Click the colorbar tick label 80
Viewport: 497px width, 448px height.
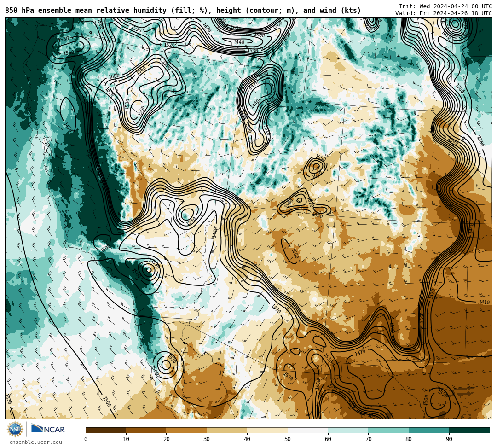point(409,439)
